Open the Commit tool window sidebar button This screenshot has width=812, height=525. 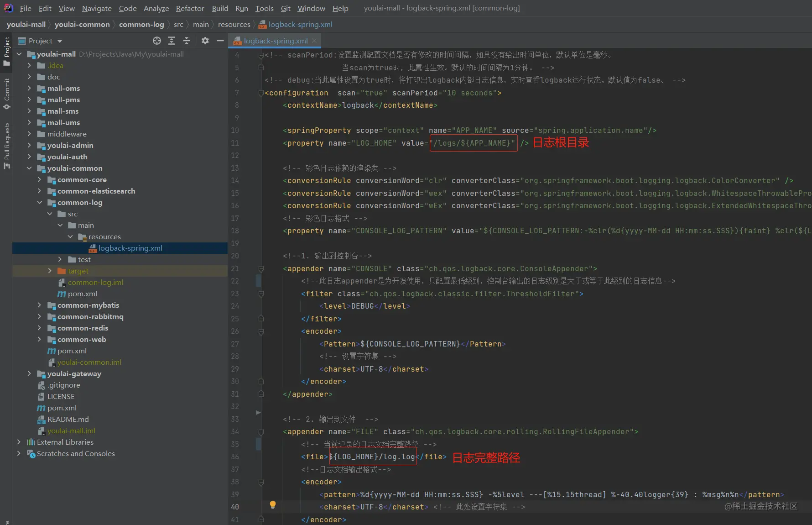[x=6, y=94]
